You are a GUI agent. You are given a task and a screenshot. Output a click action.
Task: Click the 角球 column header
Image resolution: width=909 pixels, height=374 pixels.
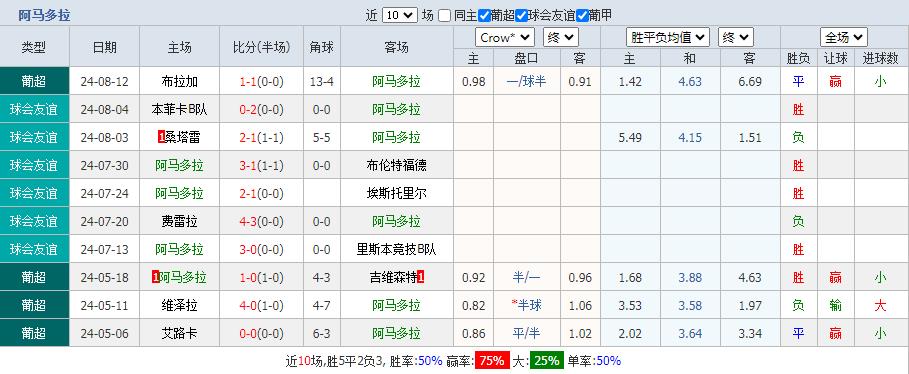click(x=322, y=47)
